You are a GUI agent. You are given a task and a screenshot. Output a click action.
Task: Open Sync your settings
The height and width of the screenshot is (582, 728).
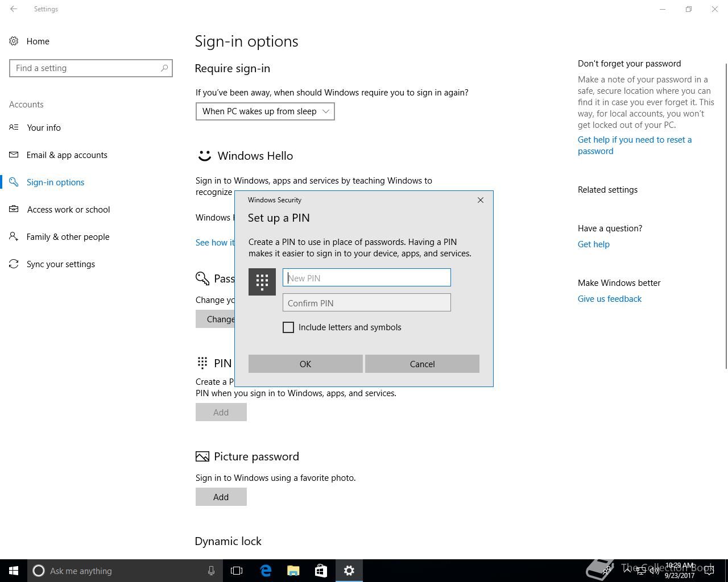pyautogui.click(x=61, y=264)
